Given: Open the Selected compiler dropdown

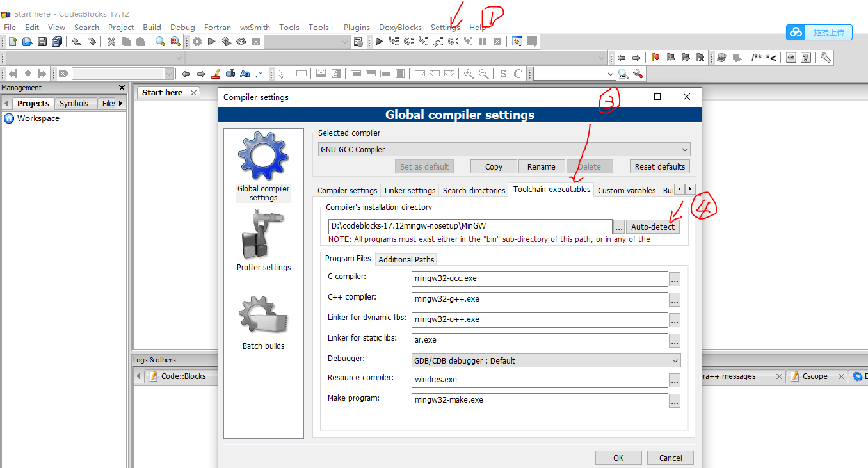Looking at the screenshot, I should coord(504,149).
